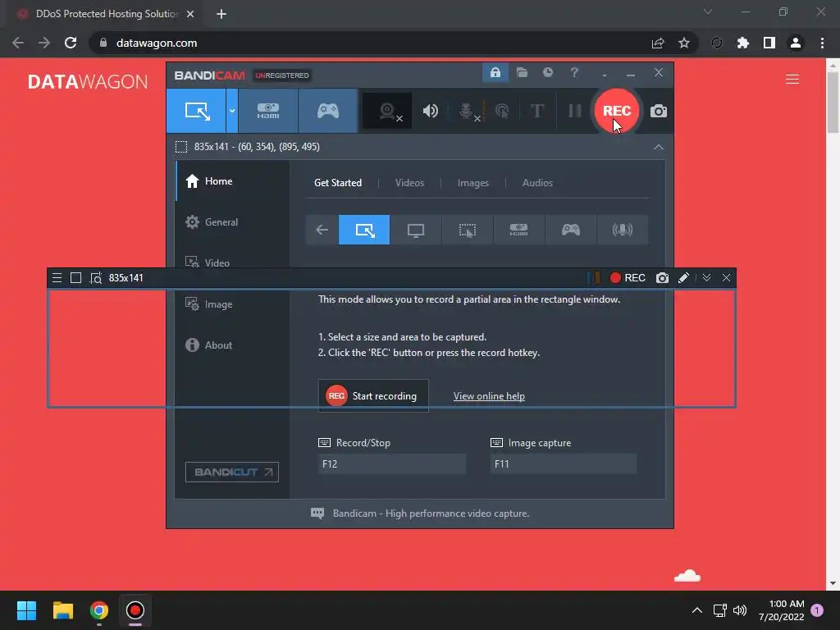Click the pencil drawing icon on capture bar
840x630 pixels.
[683, 277]
